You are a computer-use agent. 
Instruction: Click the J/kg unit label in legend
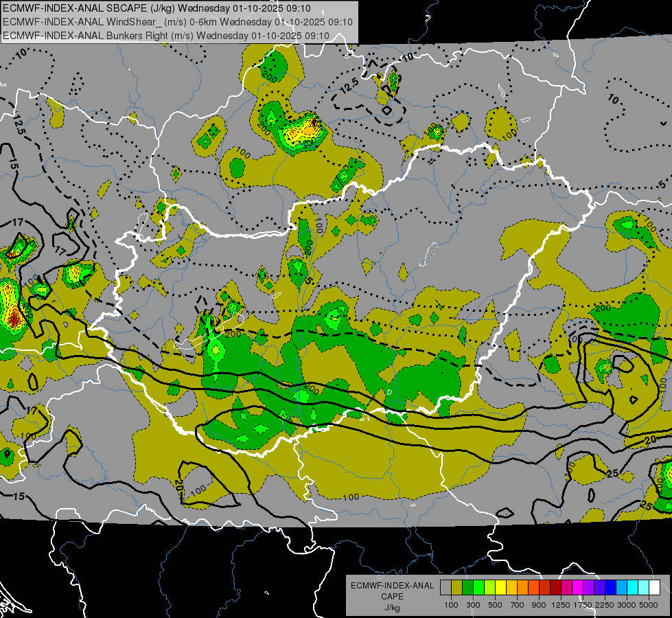click(x=392, y=608)
